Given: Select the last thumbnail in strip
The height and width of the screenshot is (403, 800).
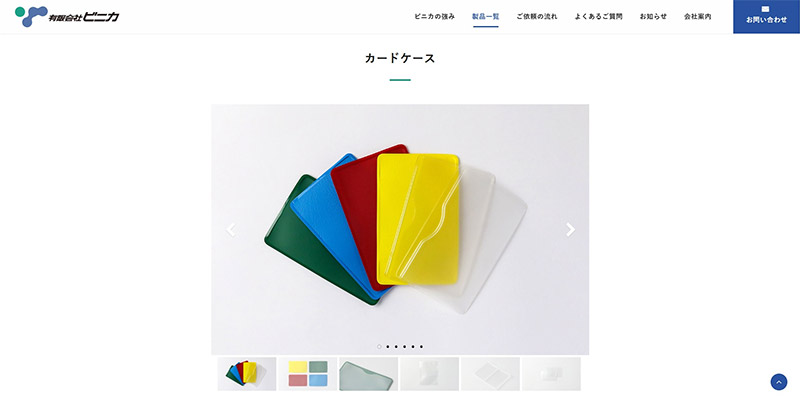Looking at the screenshot, I should click(551, 374).
